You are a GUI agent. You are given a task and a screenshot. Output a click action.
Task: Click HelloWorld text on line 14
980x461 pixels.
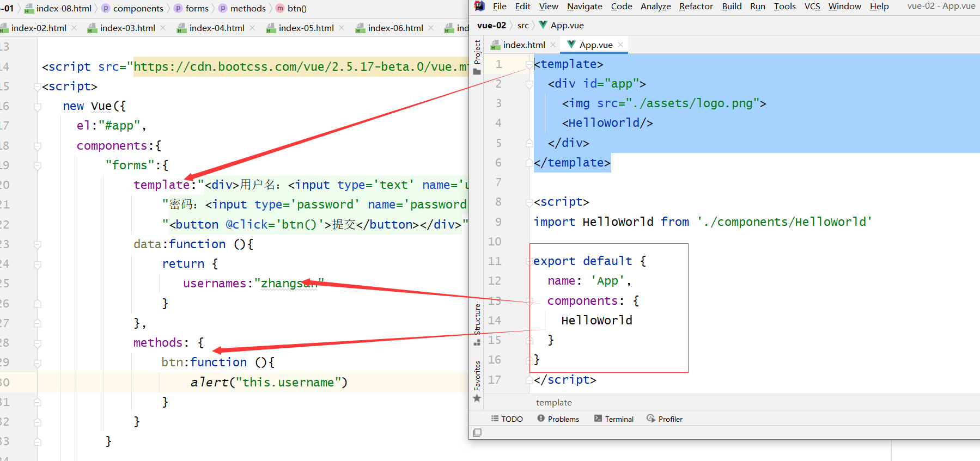pos(596,320)
